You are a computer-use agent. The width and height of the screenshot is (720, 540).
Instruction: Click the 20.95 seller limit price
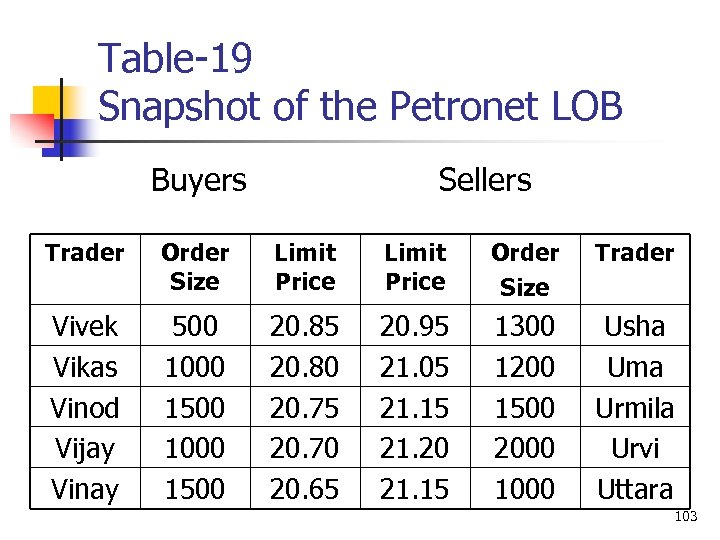click(x=415, y=327)
